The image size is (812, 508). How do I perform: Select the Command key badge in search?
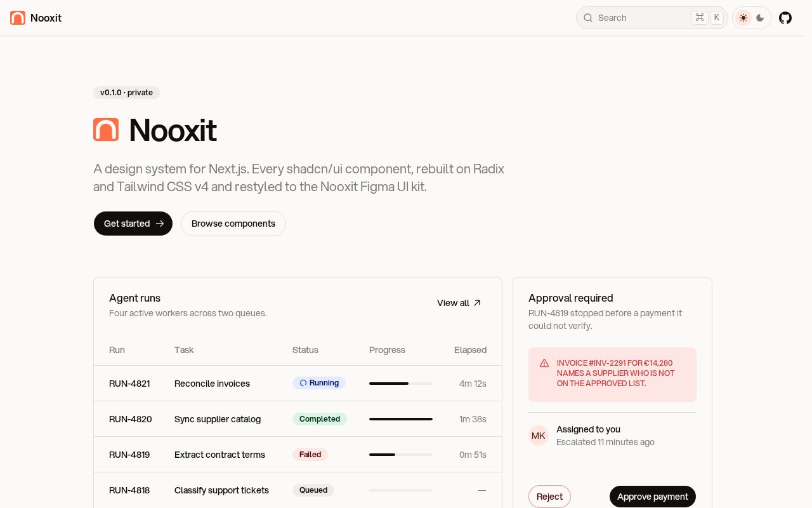pos(700,18)
